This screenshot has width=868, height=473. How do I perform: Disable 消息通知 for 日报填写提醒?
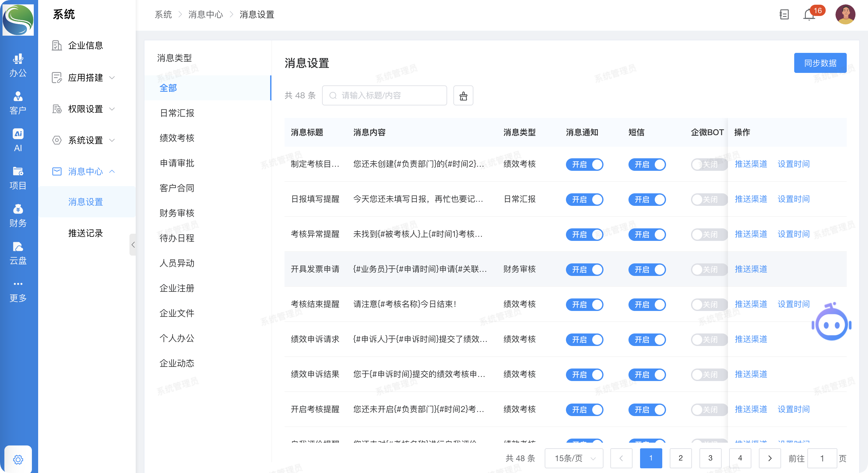click(x=584, y=200)
